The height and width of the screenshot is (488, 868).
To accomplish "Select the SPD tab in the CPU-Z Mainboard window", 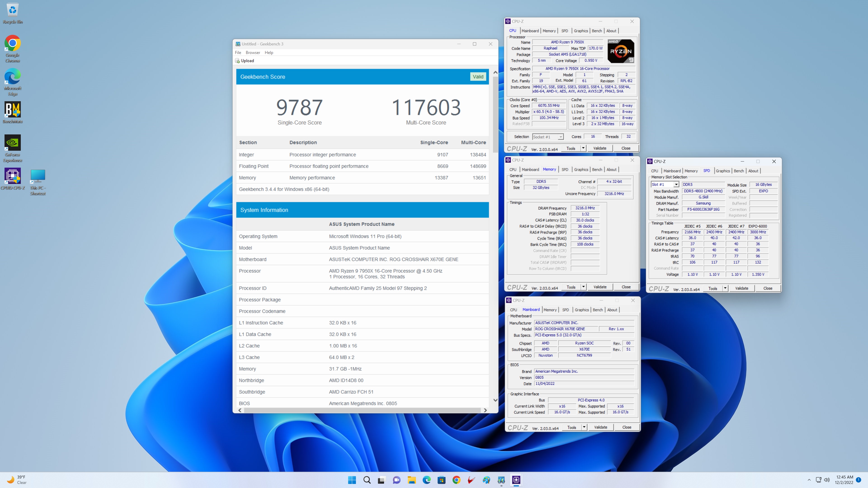I will point(565,310).
